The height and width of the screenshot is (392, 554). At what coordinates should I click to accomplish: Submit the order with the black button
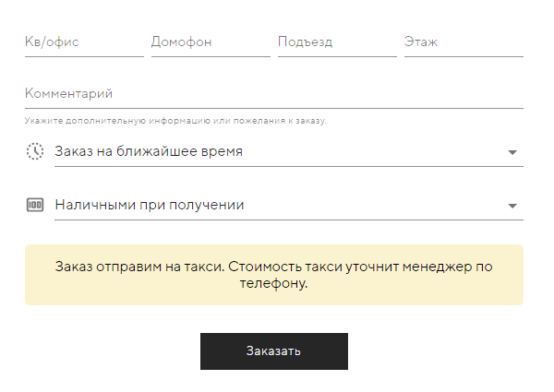[x=274, y=351]
